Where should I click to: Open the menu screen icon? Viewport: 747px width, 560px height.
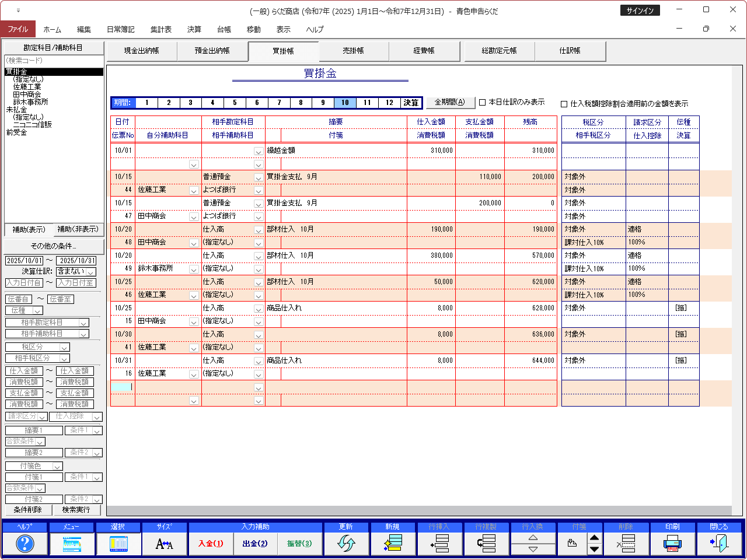pos(71,544)
